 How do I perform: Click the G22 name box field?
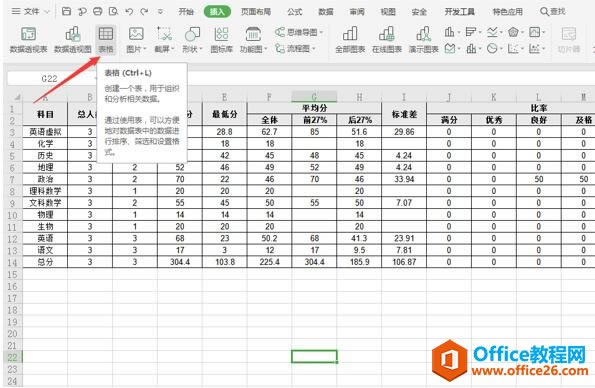tap(49, 79)
